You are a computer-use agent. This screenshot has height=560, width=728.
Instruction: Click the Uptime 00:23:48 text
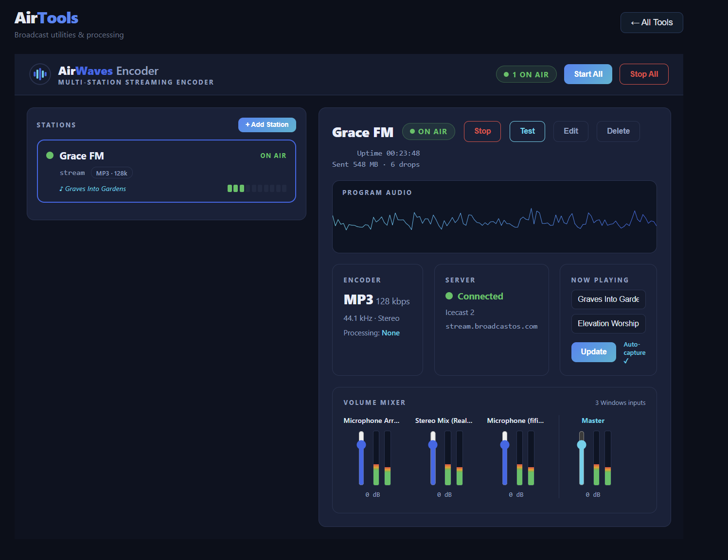click(389, 153)
